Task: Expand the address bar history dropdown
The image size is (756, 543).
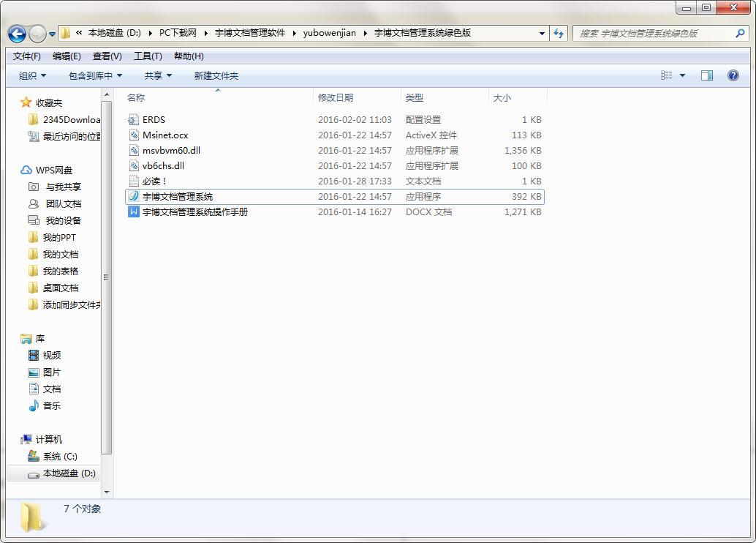Action: point(542,33)
